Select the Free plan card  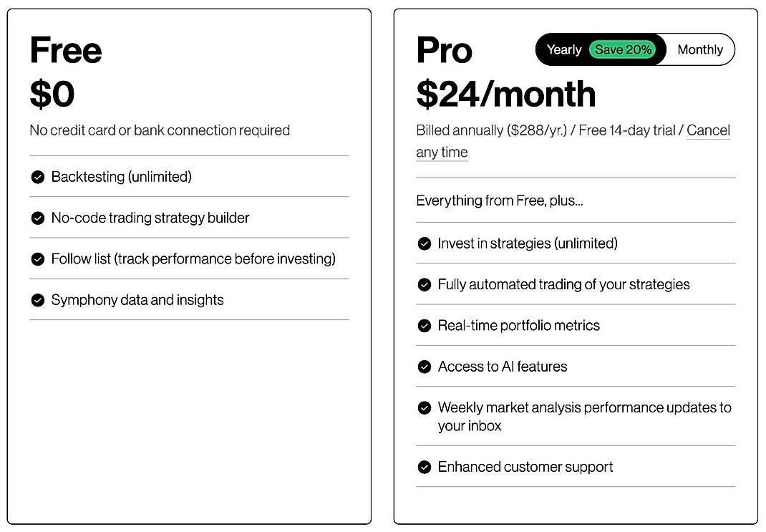coord(189,415)
